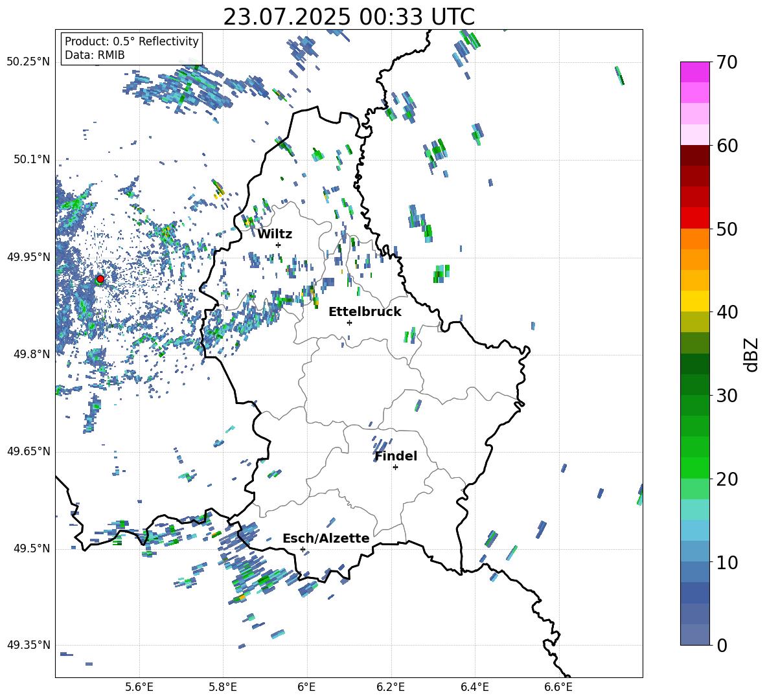Click the plus marker below Findel
Screen dimensions: 767x700
point(395,468)
